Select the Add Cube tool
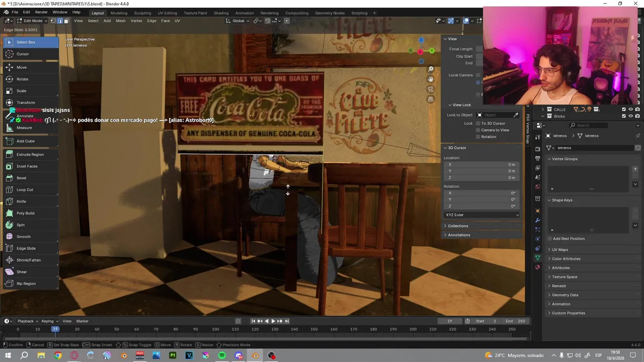Viewport: 644px width, 362px height. coord(30,141)
